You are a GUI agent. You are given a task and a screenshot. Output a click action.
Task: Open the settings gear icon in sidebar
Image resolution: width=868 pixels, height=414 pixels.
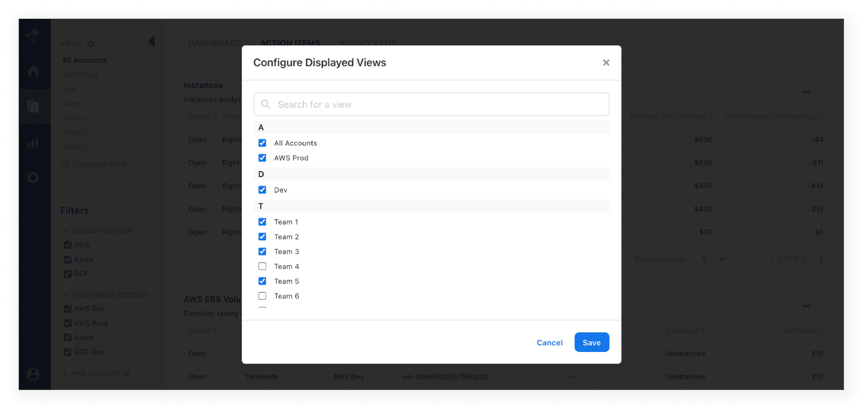tap(33, 178)
